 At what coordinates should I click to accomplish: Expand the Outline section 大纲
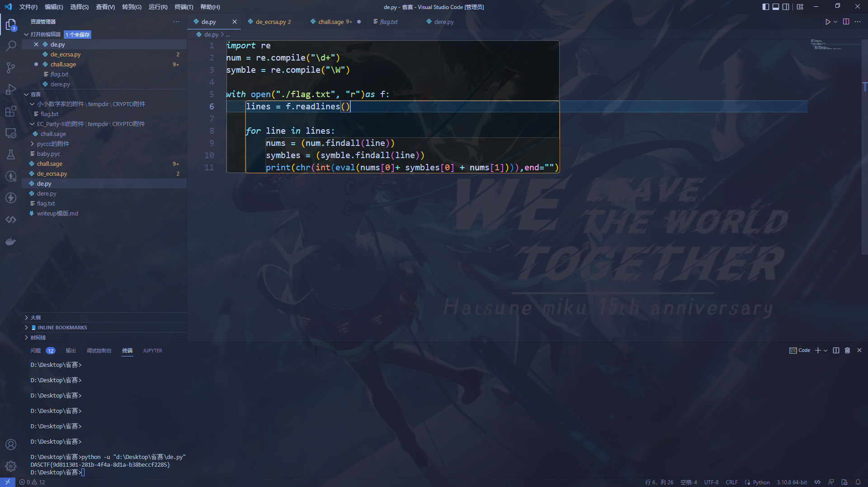[104, 318]
